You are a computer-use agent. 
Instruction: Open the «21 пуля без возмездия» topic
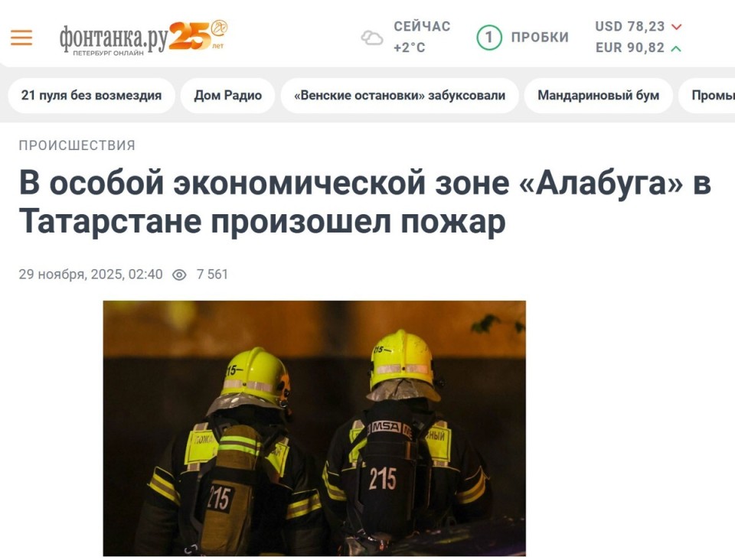(91, 96)
